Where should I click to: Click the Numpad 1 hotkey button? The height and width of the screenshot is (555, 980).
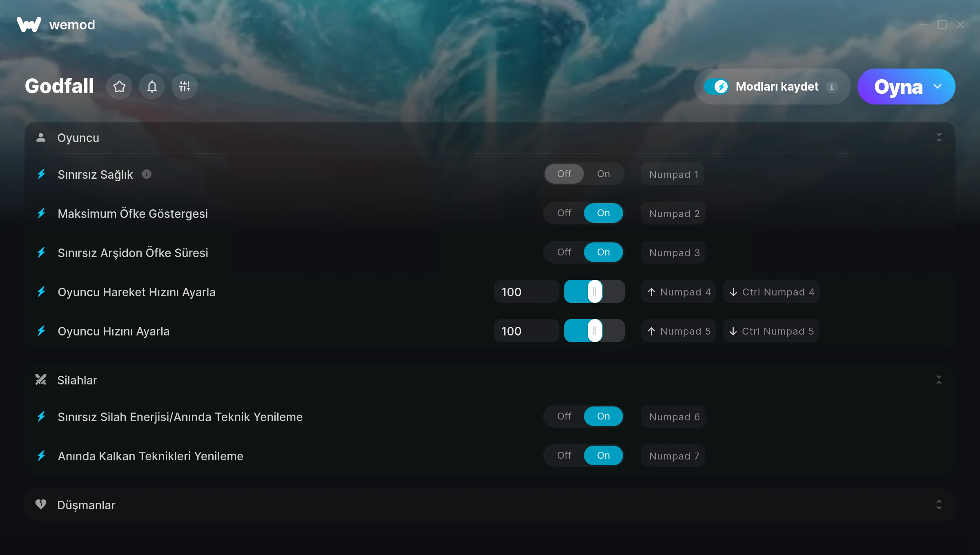tap(673, 174)
